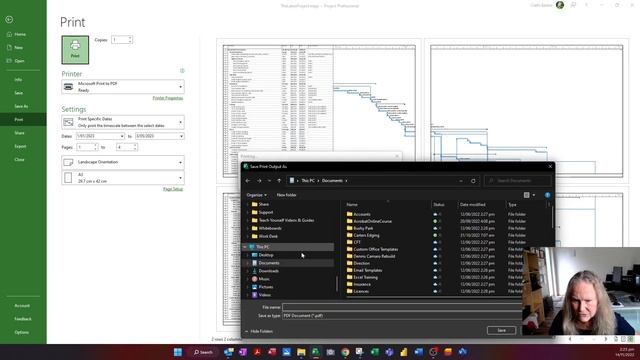Image resolution: width=640 pixels, height=360 pixels.
Task: Click the Up arrow in Save dialog
Action: click(279, 180)
